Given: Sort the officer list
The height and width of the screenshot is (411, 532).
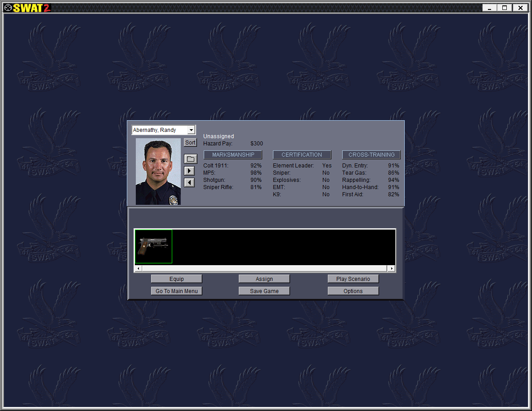Looking at the screenshot, I should (x=190, y=143).
